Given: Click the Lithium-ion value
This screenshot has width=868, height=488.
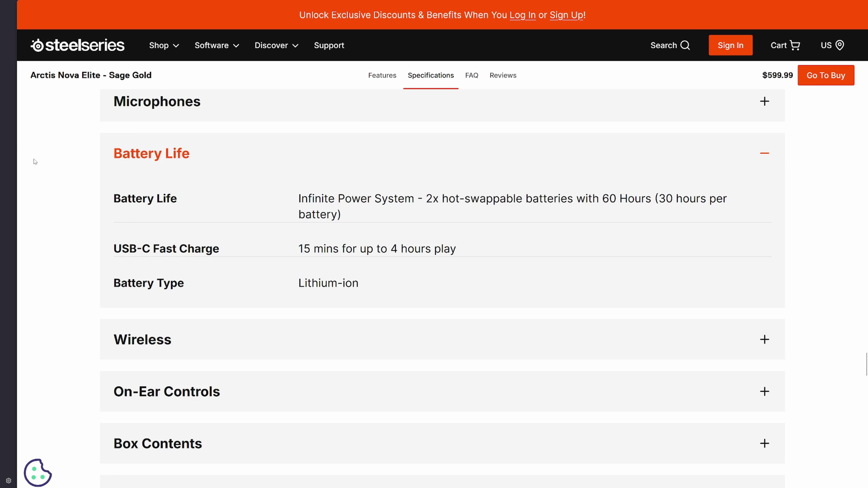Looking at the screenshot, I should pyautogui.click(x=328, y=283).
